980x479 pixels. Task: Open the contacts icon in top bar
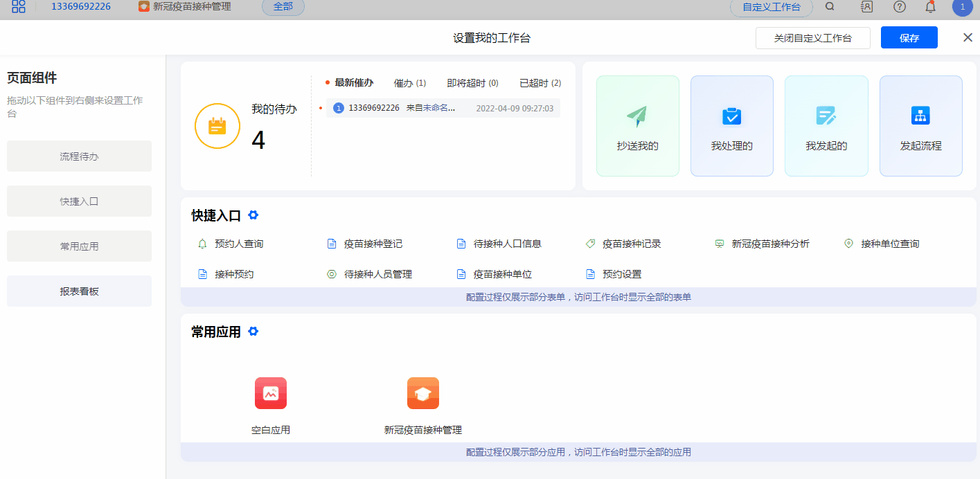[x=866, y=7]
